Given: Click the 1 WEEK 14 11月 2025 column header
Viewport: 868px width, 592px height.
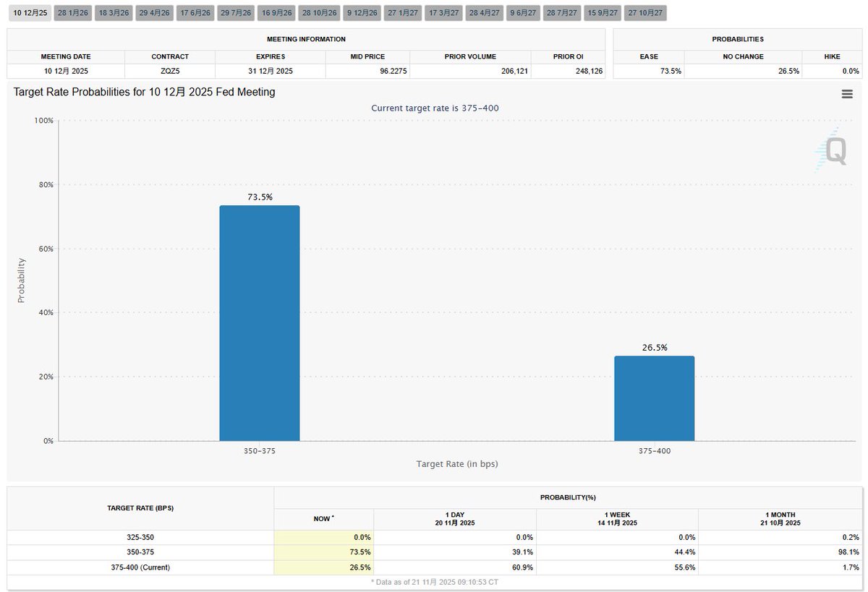Looking at the screenshot, I should coord(617,519).
